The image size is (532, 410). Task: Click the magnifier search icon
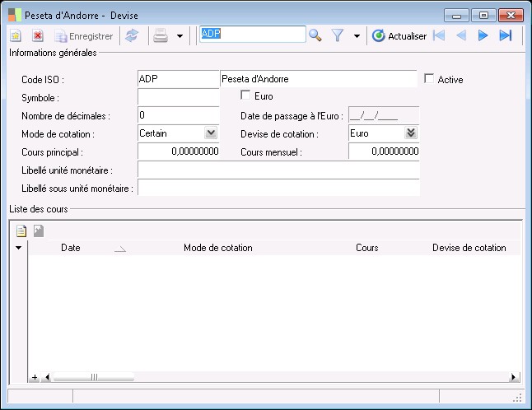[315, 35]
